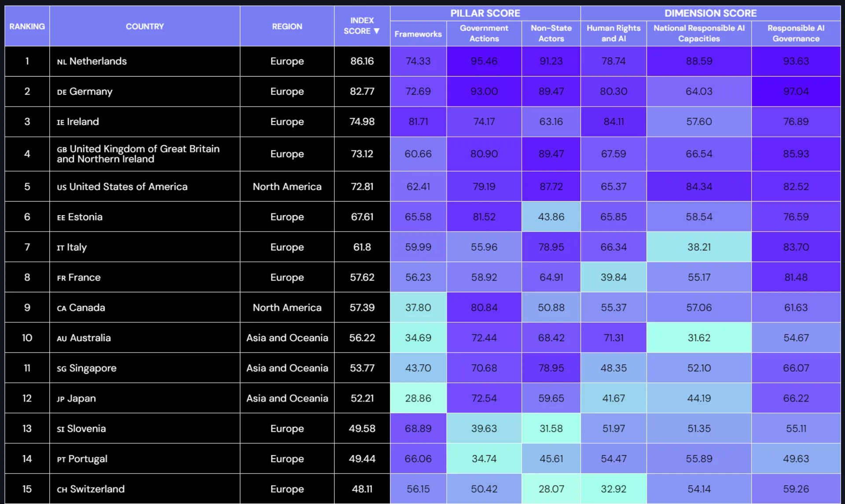Click Germany's 97.04 governance score cell
Viewport: 845px width, 504px height.
tap(796, 92)
